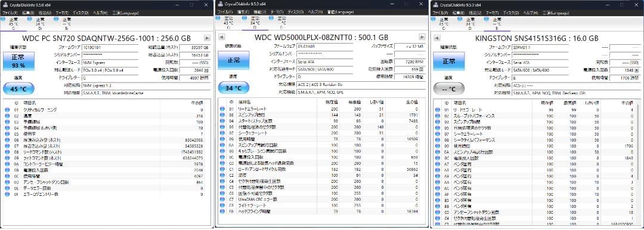Click next-disk arrow in WD5000LPLX window

pos(422,36)
